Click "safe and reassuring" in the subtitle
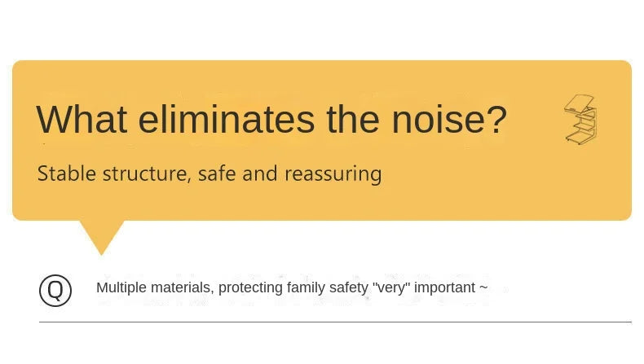Viewport: 644px width, 364px height. [289, 173]
